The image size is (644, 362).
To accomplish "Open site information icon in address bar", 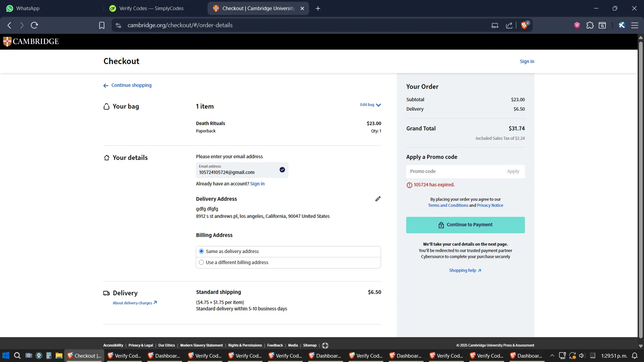I will tap(118, 25).
